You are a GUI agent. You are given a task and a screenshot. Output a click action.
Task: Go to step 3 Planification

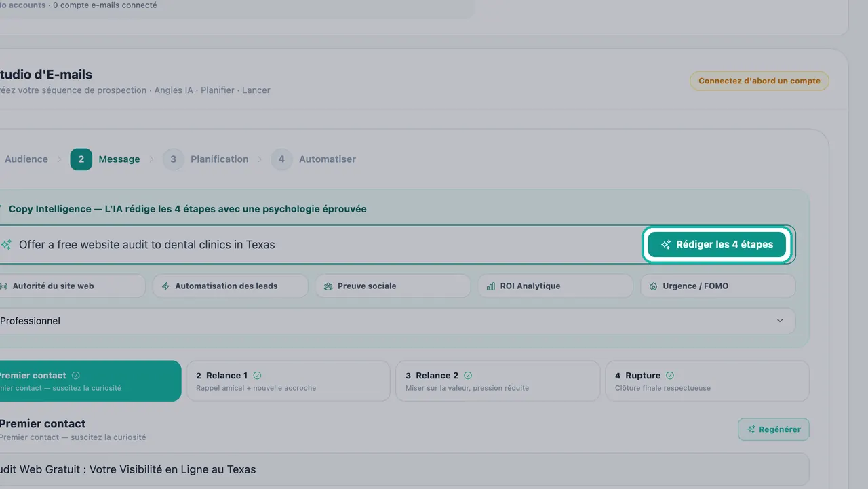205,159
